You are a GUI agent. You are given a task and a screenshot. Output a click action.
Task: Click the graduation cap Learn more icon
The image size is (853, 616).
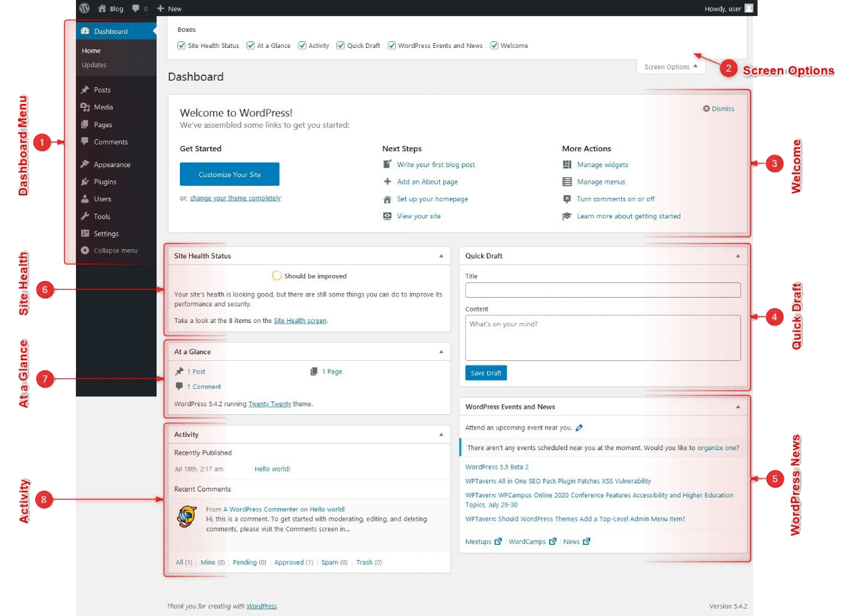click(567, 216)
